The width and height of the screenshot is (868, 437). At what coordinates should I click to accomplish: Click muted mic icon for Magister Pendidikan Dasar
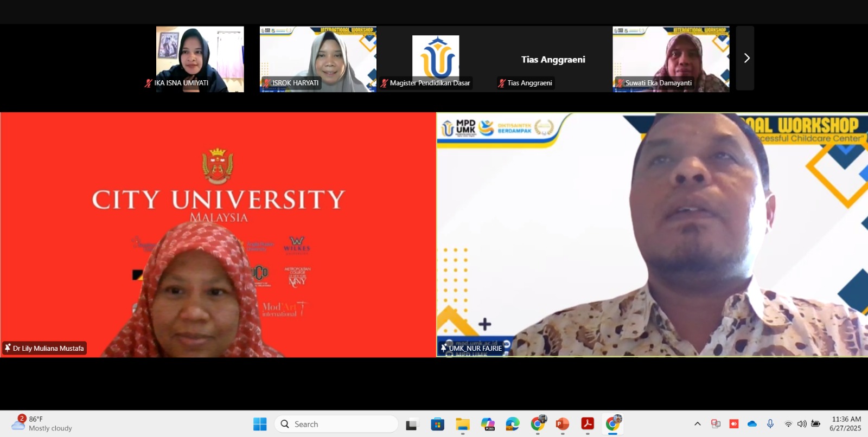click(x=384, y=83)
